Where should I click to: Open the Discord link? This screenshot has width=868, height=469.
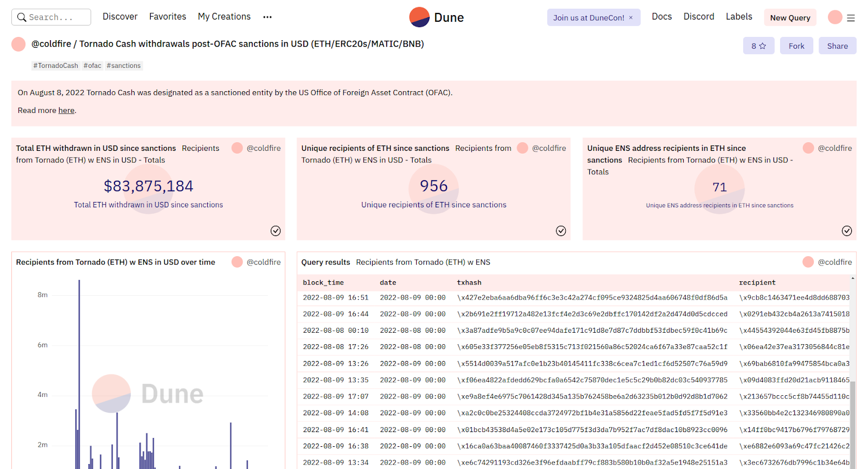699,17
